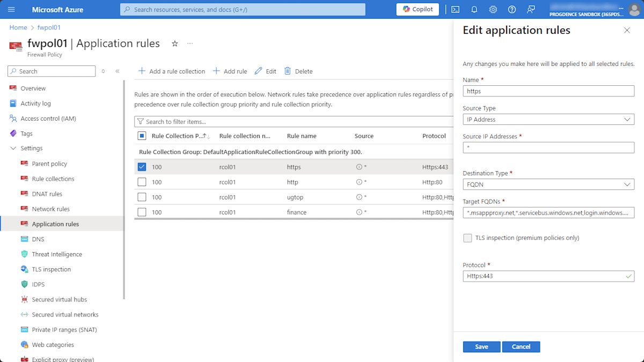The width and height of the screenshot is (644, 362).
Task: Collapse the Settings section
Action: click(x=13, y=149)
